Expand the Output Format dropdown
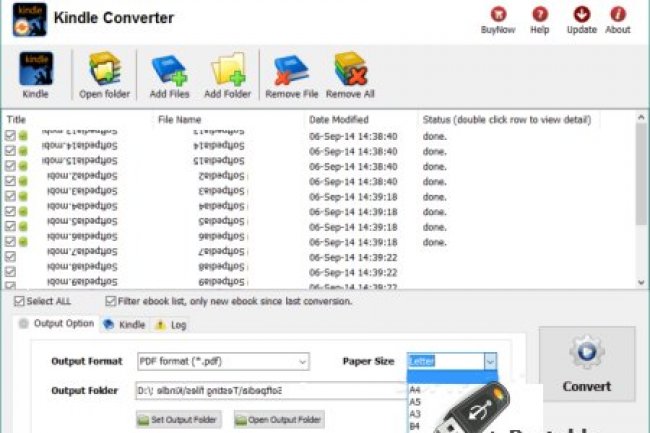Viewport: 650px width, 433px height. pos(301,361)
